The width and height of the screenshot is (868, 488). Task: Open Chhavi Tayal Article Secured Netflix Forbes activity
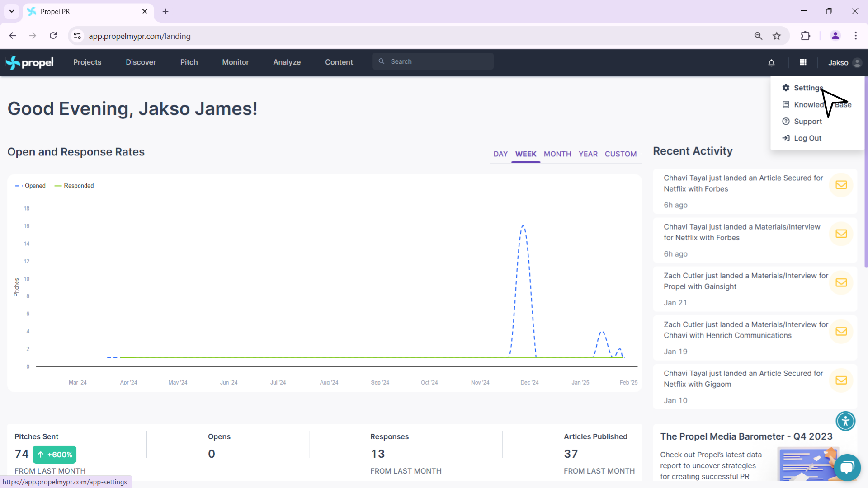[755, 191]
